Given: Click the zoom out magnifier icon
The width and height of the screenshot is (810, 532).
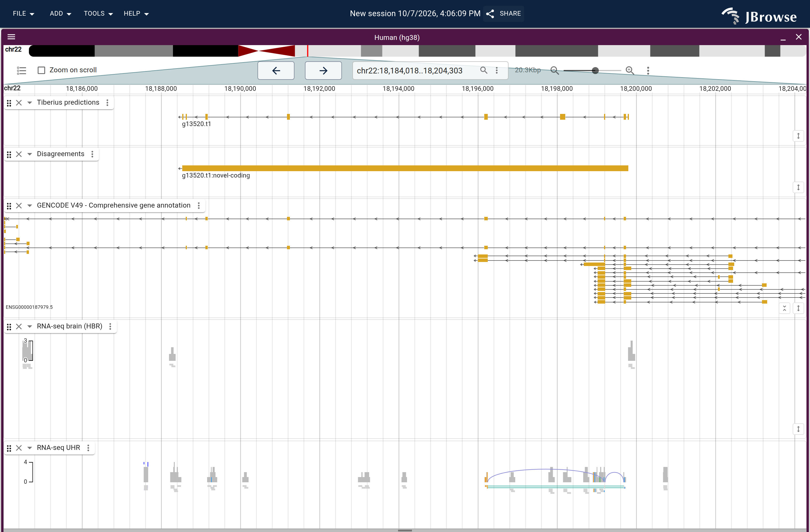Looking at the screenshot, I should pyautogui.click(x=554, y=71).
